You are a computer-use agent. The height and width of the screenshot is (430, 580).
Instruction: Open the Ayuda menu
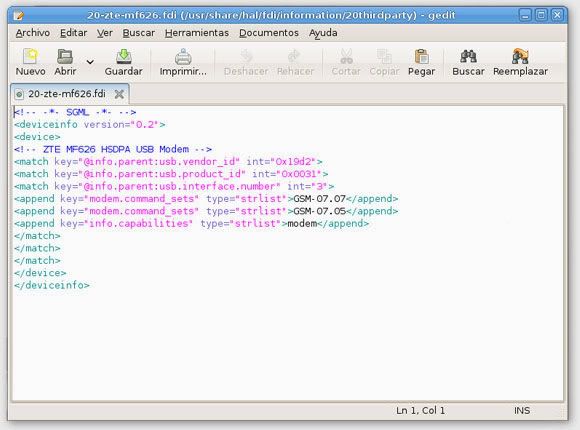(x=323, y=33)
